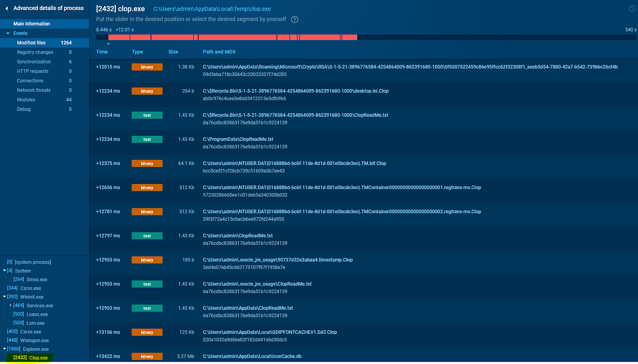Click the small timeline slider marker triangle

(108, 44)
